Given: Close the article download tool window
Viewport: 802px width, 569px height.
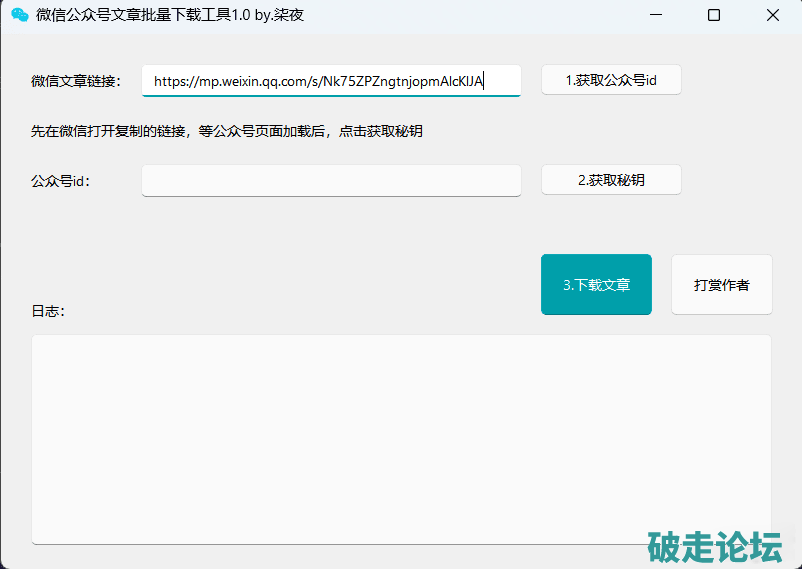Looking at the screenshot, I should (x=773, y=15).
